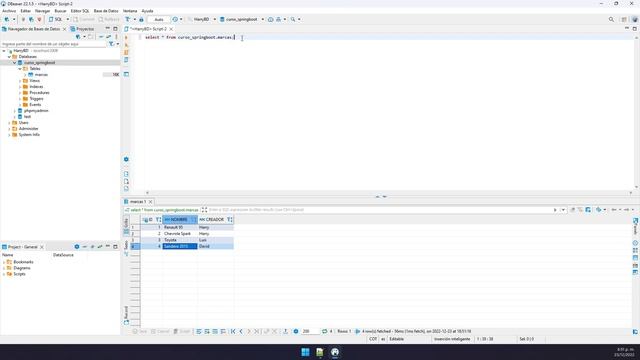This screenshot has height=360, width=640.
Task: Click the transaction log clock icon
Action: click(x=175, y=19)
